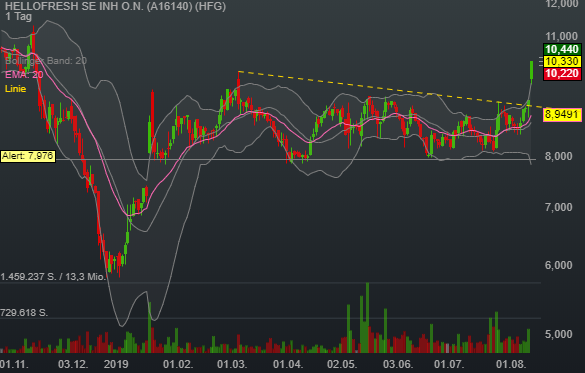585x373 pixels.
Task: Click the 12,000 price axis label
Action: point(561,4)
